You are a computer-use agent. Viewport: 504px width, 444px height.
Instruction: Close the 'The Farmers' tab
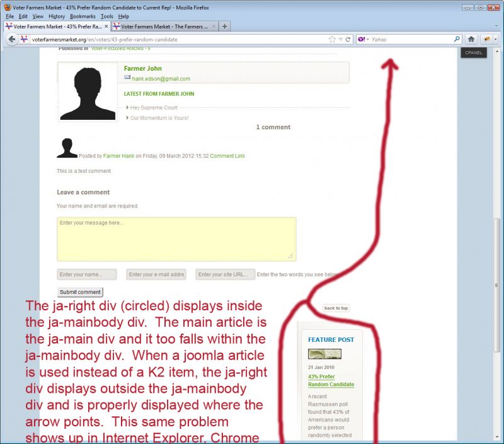click(x=214, y=26)
